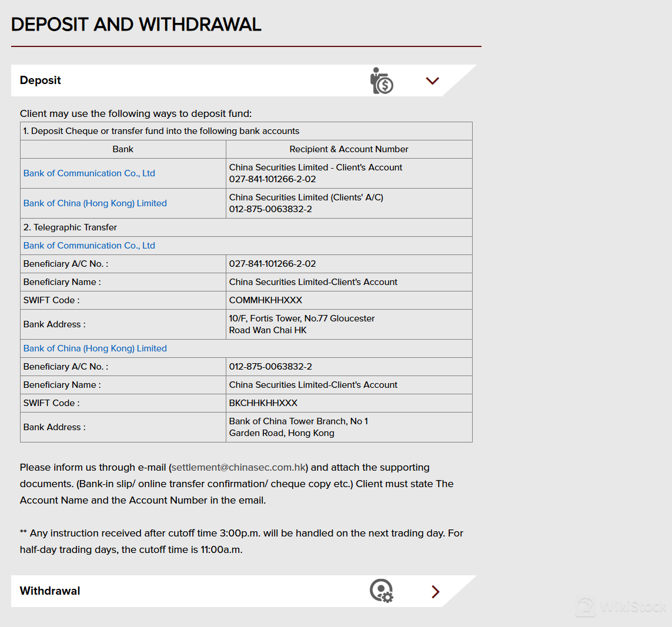The width and height of the screenshot is (672, 627).
Task: Open Bank of Communication link in cheque section
Action: click(x=89, y=173)
